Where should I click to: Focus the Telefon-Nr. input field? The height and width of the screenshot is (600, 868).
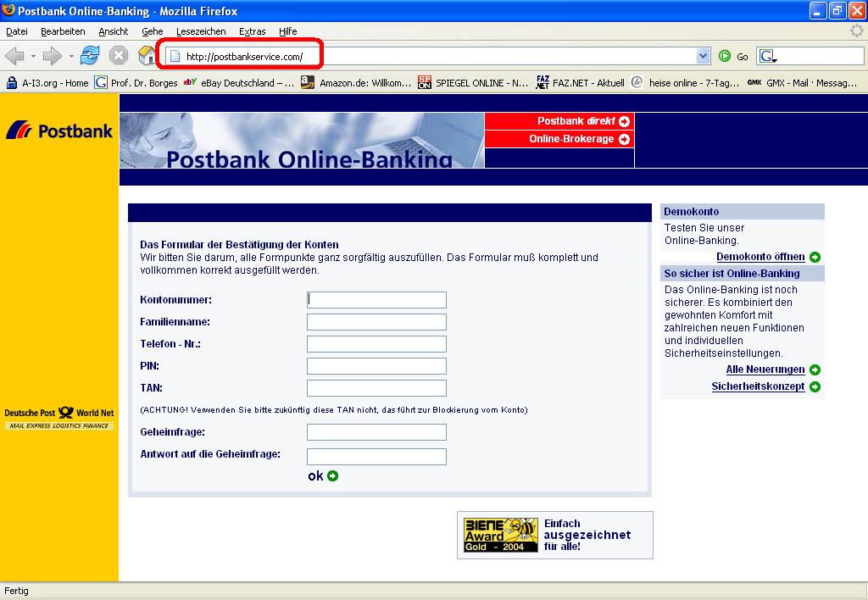pos(376,344)
